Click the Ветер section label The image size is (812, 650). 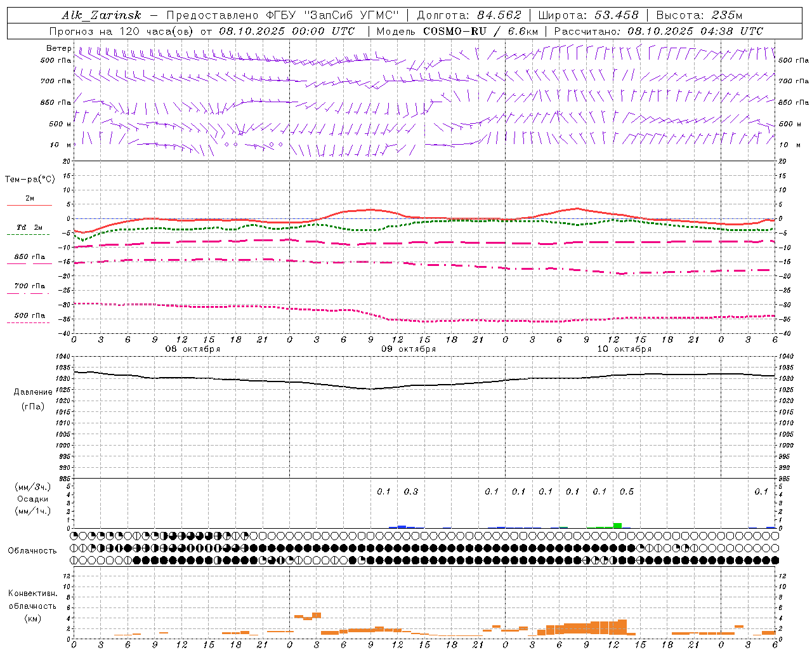click(x=59, y=48)
